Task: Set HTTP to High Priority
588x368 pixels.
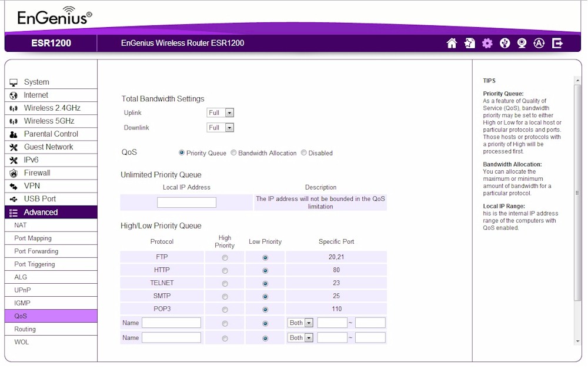Action: [225, 271]
